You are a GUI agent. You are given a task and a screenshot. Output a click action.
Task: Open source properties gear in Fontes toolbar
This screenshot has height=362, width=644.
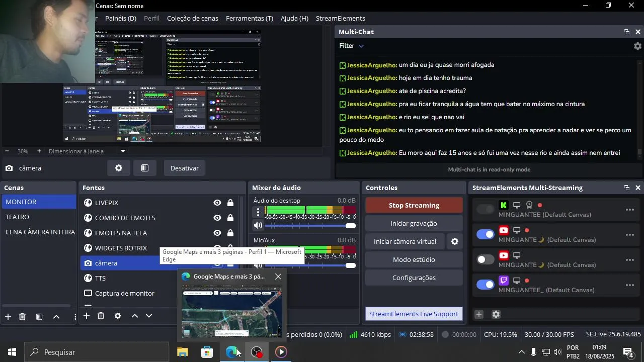click(118, 316)
